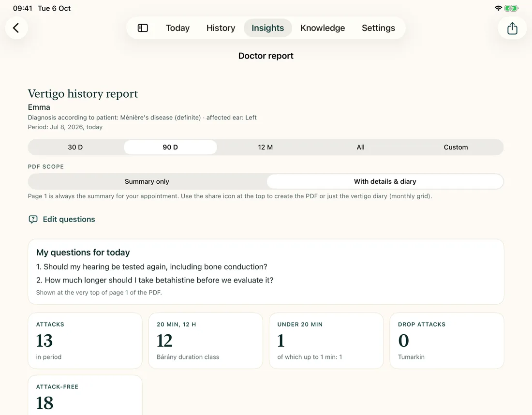Set period to 12 M
Viewport: 532px width, 415px height.
pyautogui.click(x=266, y=147)
